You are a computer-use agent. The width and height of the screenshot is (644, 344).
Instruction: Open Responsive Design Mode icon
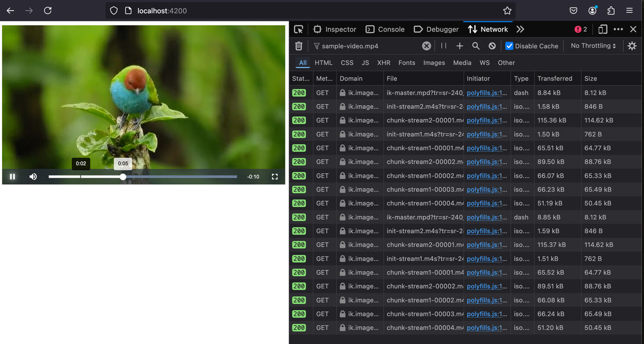click(602, 29)
